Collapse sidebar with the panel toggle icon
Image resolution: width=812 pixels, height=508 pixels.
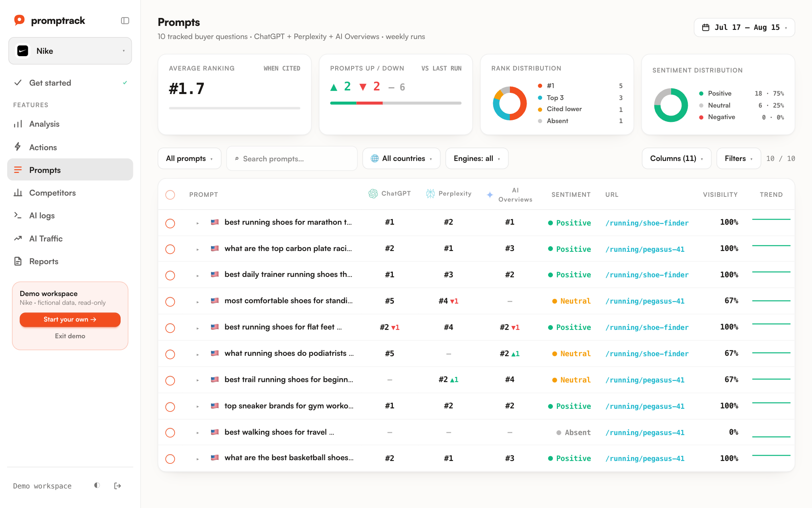click(x=125, y=21)
